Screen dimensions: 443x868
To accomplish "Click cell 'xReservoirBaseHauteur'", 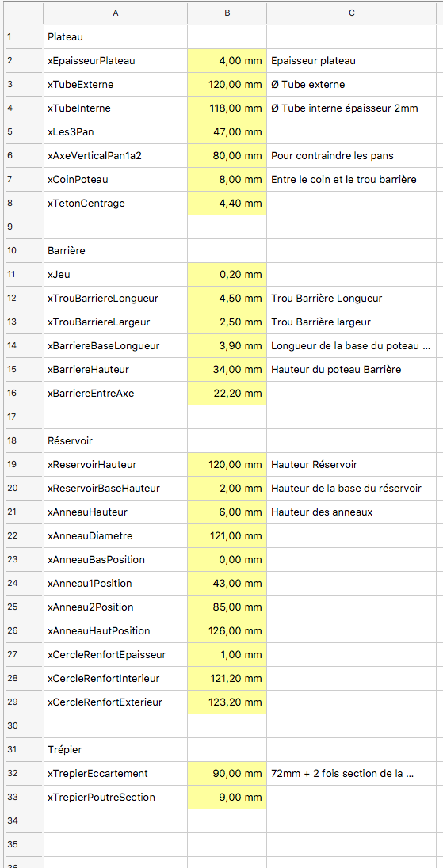I will (x=115, y=488).
